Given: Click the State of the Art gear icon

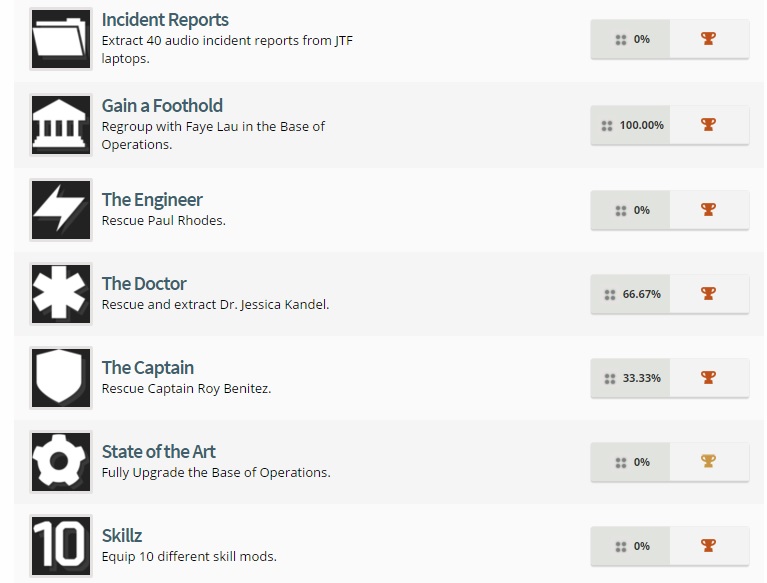Looking at the screenshot, I should pos(61,462).
